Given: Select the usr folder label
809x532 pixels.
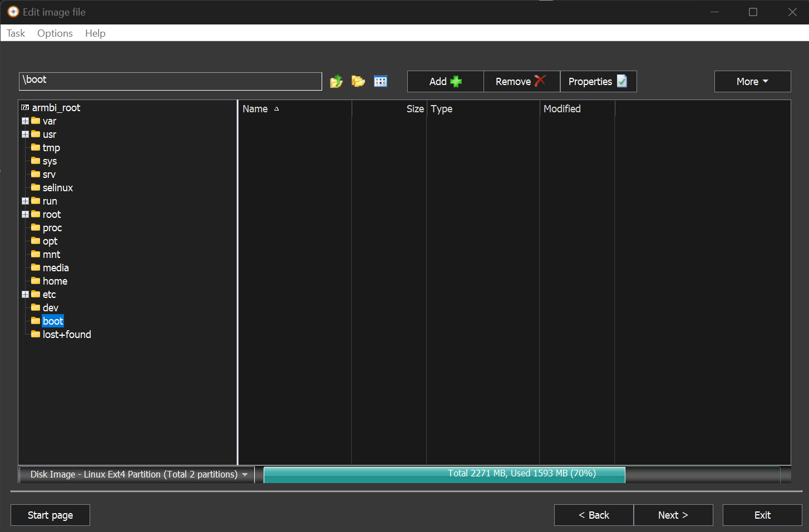Looking at the screenshot, I should point(50,134).
